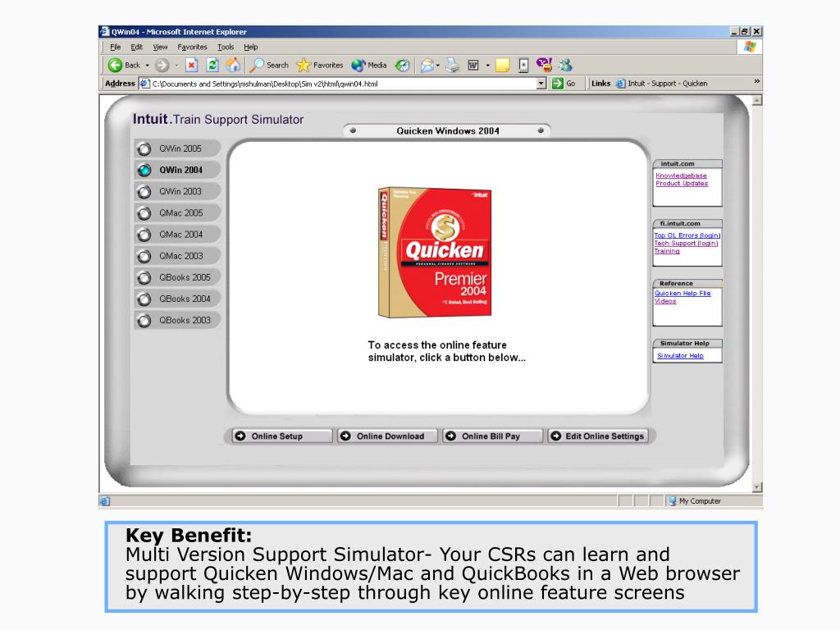The image size is (840, 630).
Task: Open the Favorites menu
Action: (192, 47)
